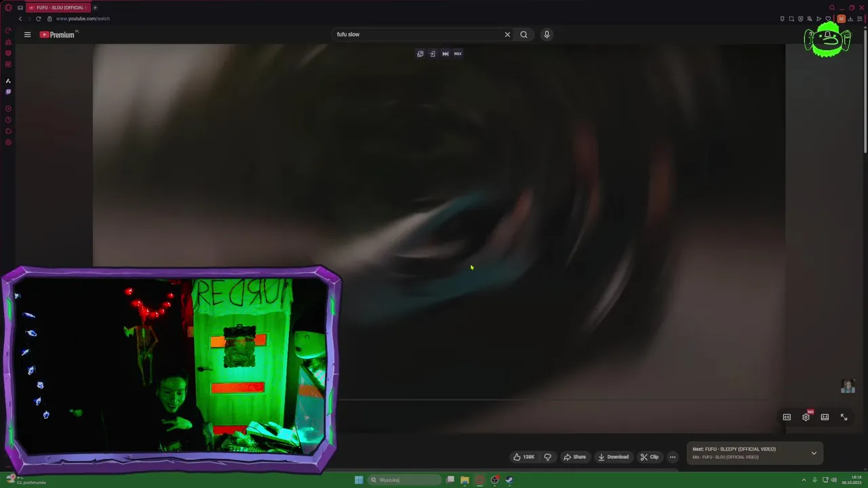
Task: Click the pinboard pin icon in toolbar
Action: (x=782, y=19)
